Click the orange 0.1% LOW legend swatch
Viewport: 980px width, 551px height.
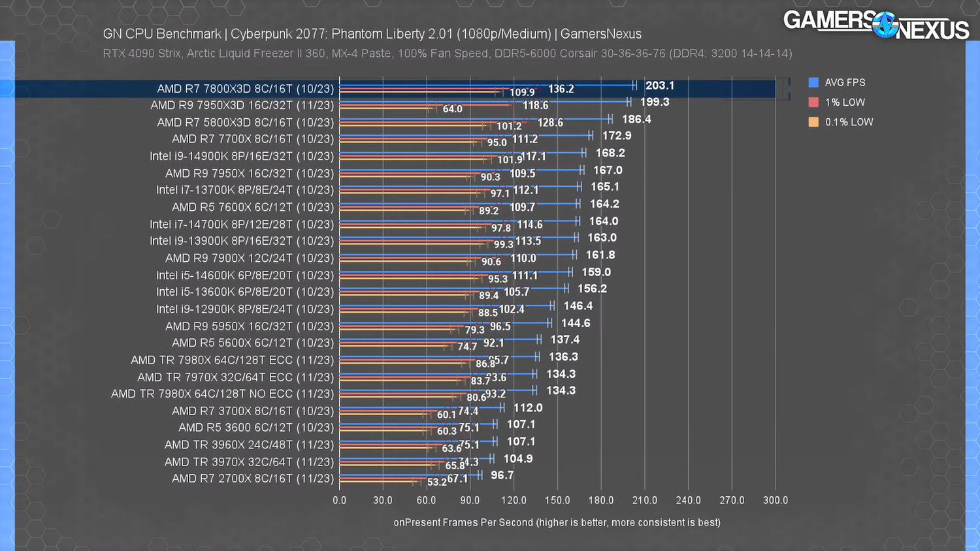[x=813, y=121]
